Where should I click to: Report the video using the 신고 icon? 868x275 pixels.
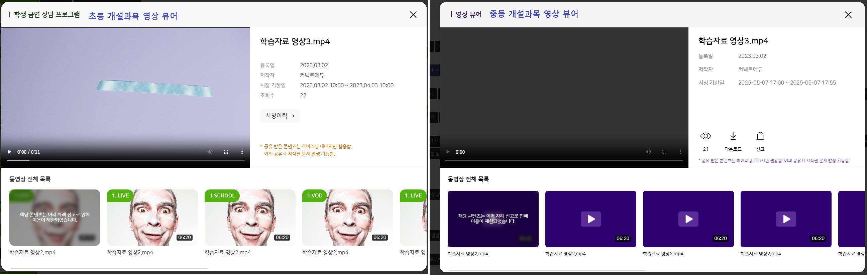point(760,136)
